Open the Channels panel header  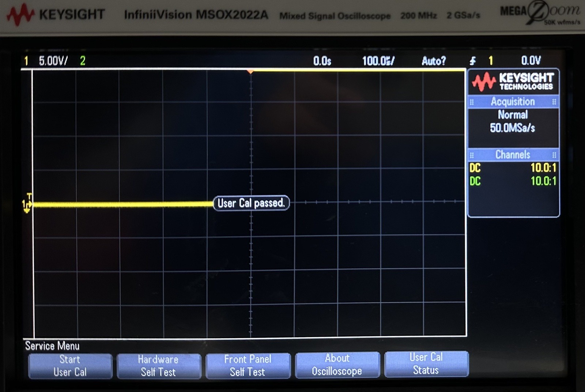[513, 154]
